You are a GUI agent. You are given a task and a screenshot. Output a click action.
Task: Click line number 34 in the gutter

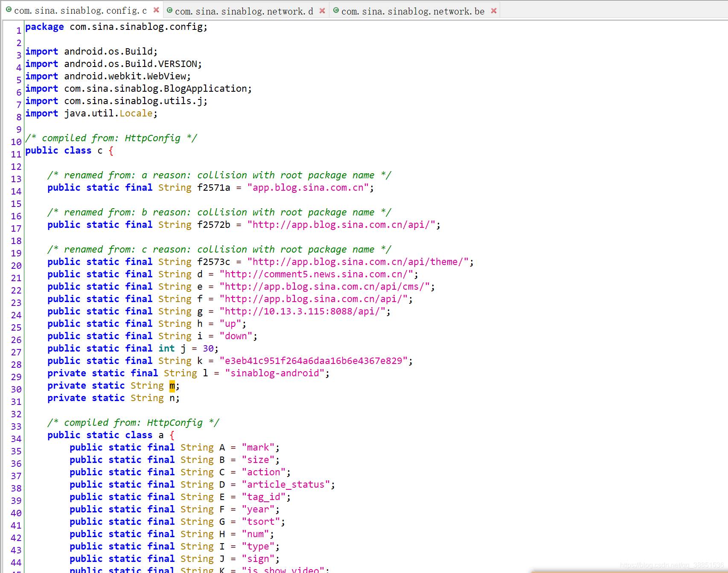[x=16, y=439]
